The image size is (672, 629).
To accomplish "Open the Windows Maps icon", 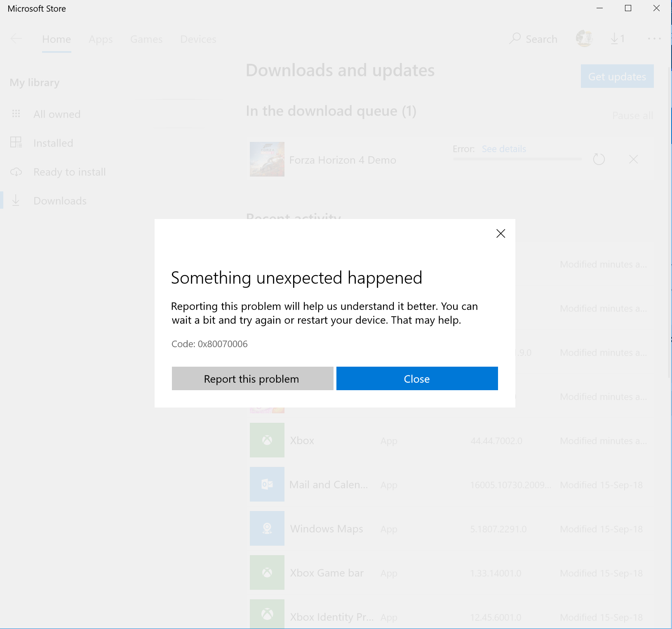I will pos(267,528).
